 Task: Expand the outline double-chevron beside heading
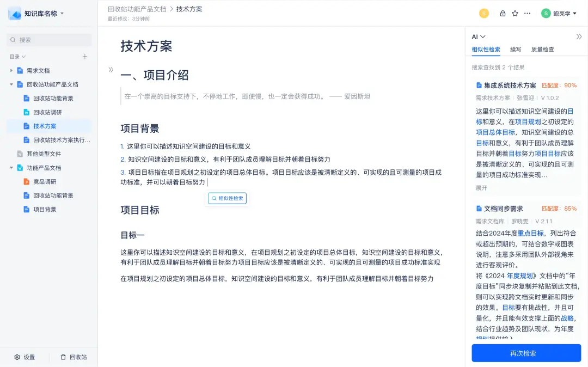[x=111, y=70]
